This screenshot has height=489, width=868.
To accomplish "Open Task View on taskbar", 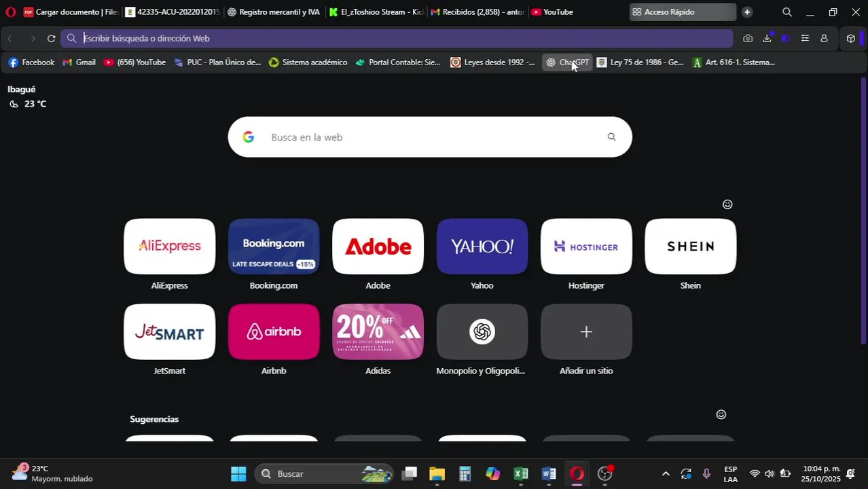I will 409,474.
